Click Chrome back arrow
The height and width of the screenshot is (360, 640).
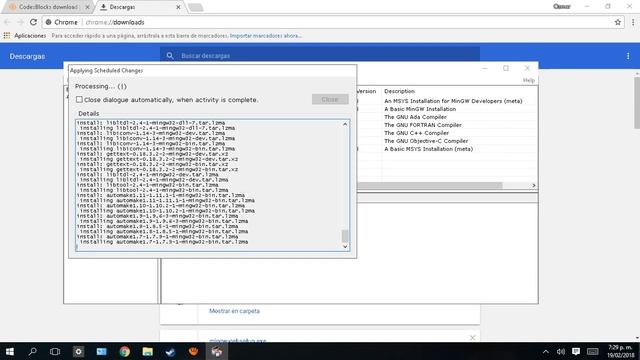point(7,22)
